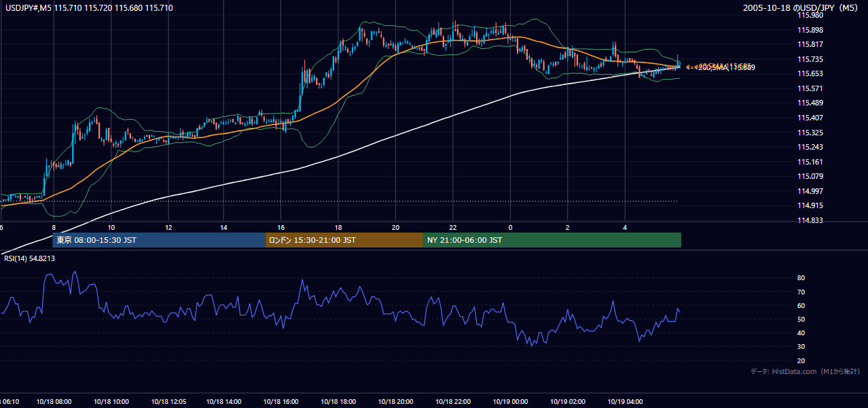Click the RSI scale value 80
This screenshot has height=408, width=868.
(x=801, y=278)
